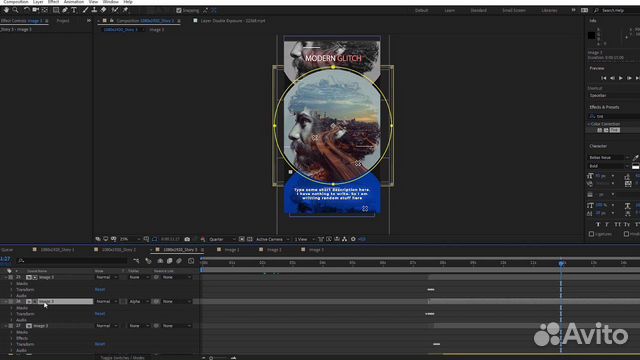Click the Character fill color swatch
This screenshot has height=360, width=640.
[x=635, y=167]
